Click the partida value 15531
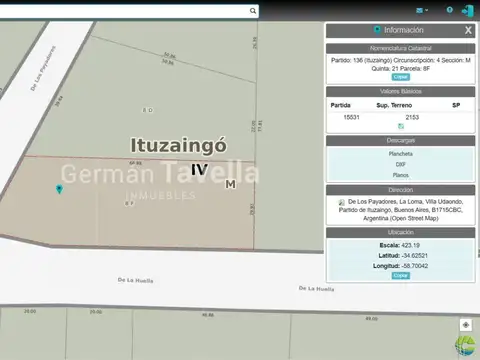Screen dimensions: 480x360 click(351, 117)
